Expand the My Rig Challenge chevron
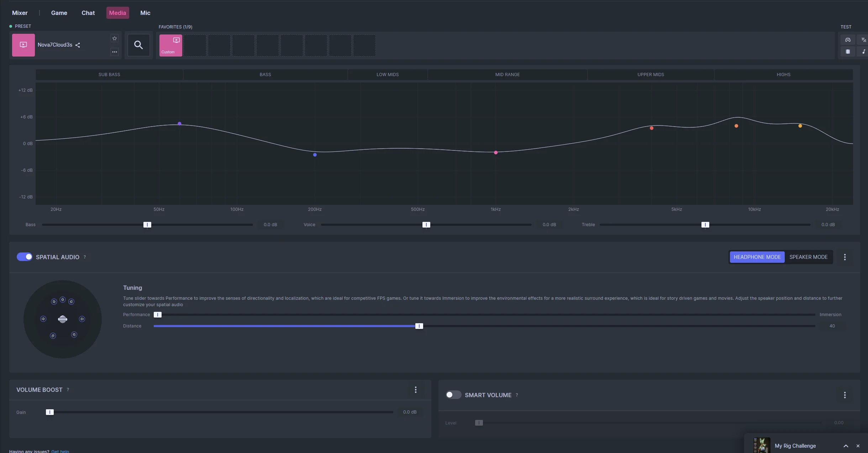868x453 pixels. 846,446
